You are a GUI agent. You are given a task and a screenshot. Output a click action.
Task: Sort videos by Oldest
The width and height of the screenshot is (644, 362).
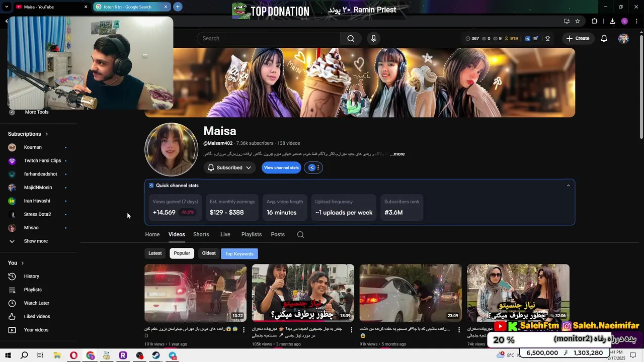click(209, 253)
